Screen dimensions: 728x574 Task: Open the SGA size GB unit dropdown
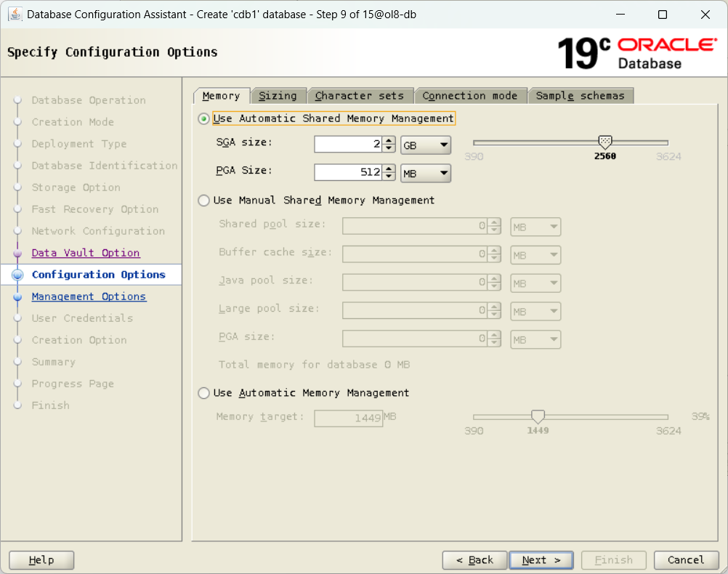(425, 145)
